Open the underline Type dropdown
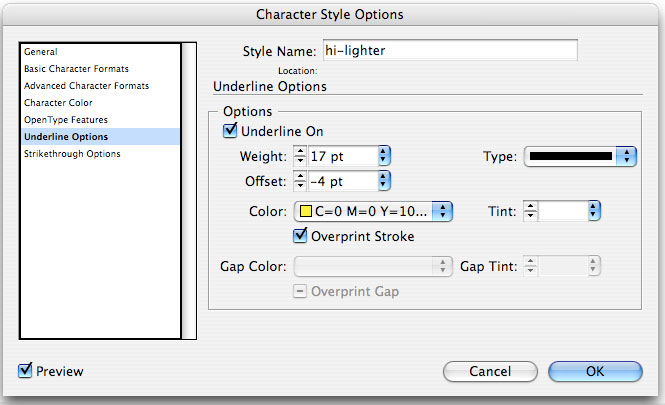Viewport: 665px width, 405px height. point(580,156)
